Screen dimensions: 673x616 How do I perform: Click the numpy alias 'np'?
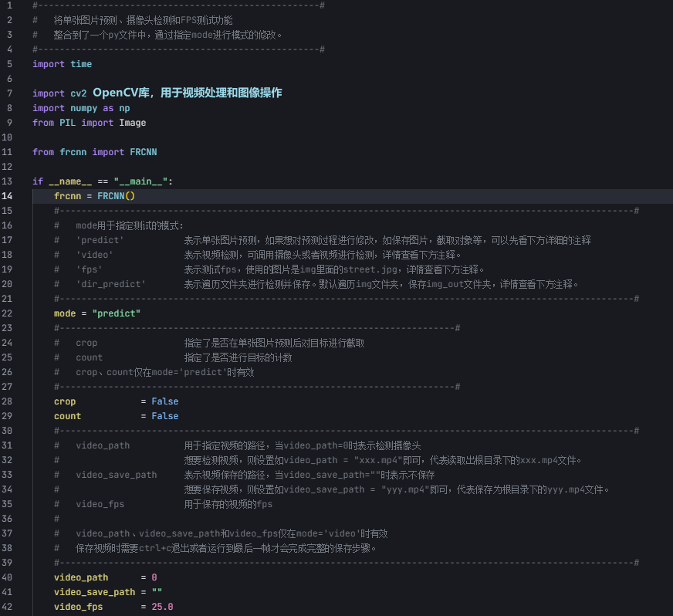124,107
